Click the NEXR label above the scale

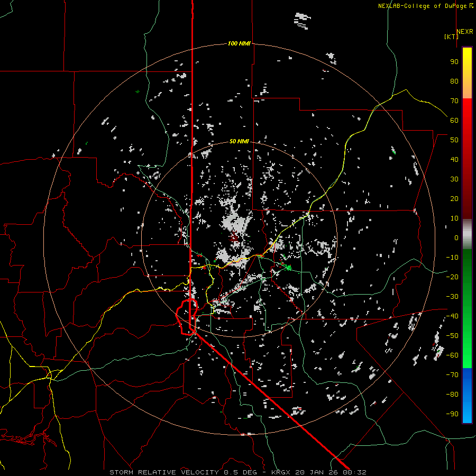[x=465, y=32]
